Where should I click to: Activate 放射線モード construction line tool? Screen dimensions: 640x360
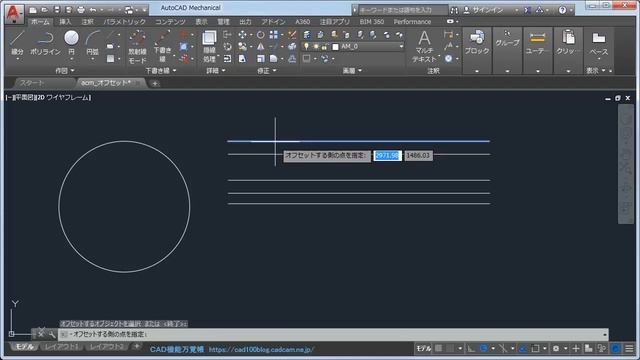(x=137, y=47)
